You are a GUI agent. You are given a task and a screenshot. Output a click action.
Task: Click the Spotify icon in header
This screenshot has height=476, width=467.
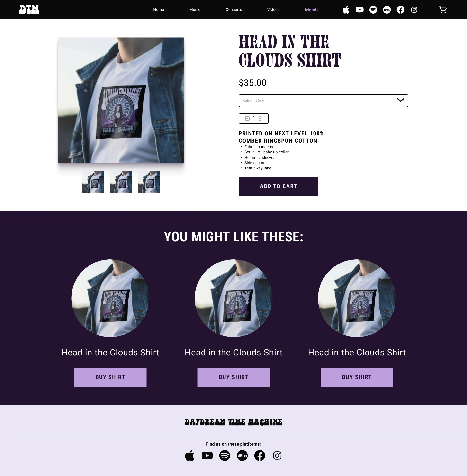pyautogui.click(x=373, y=10)
